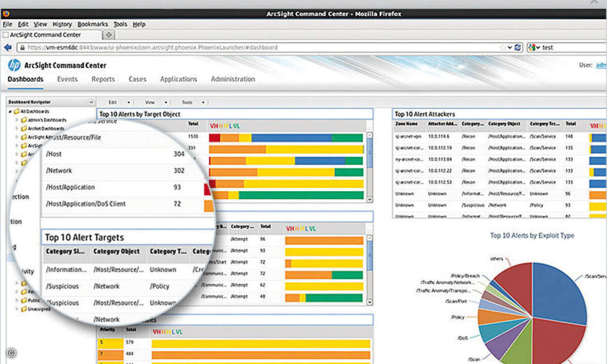Open a new browser tab with plus button
Screen dimensions: 607x364
(x=109, y=35)
